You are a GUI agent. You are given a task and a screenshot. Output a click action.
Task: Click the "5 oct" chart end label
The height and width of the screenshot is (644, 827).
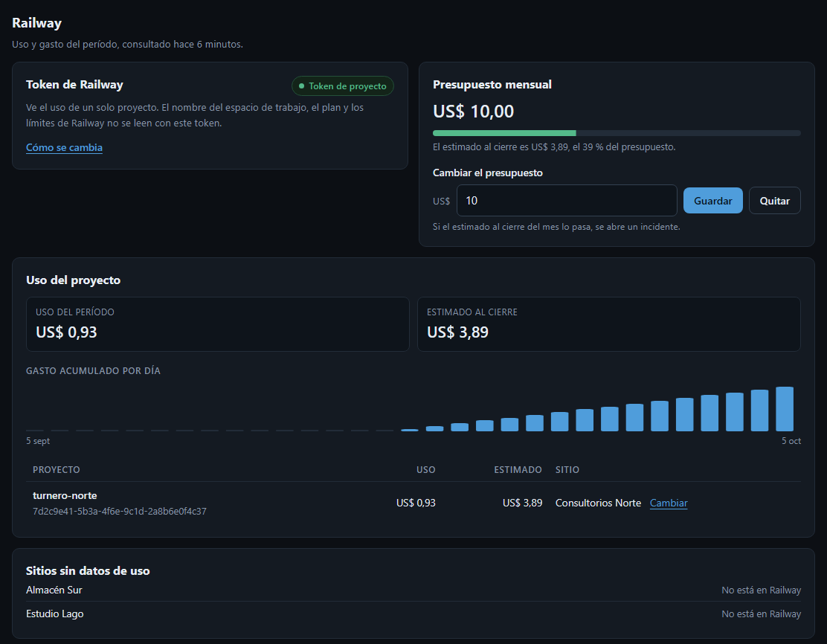click(x=791, y=441)
